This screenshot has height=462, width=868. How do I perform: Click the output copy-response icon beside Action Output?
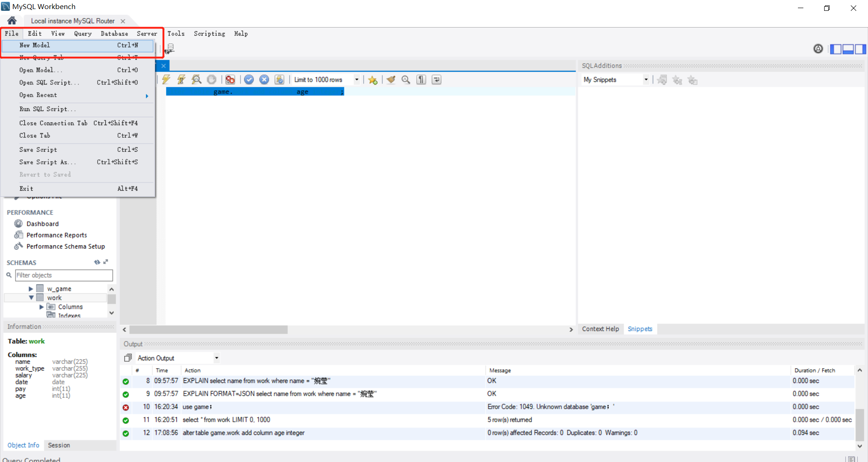(128, 358)
